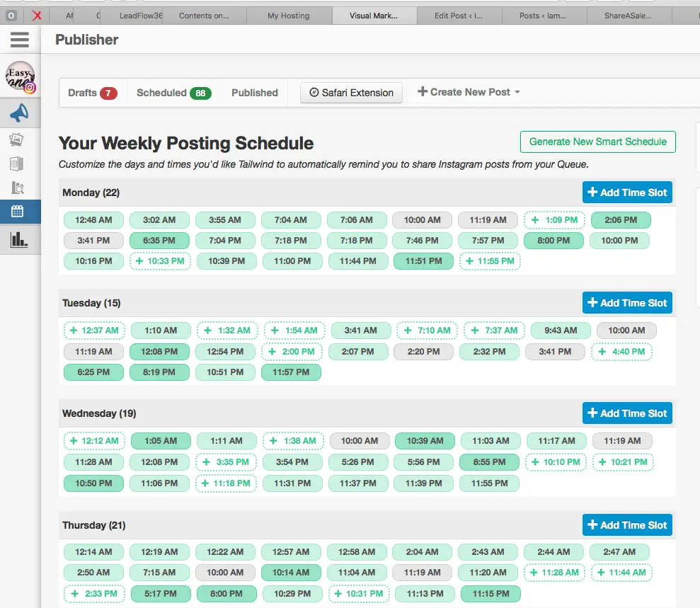Click Monday's 8:00 PM time slot

(553, 241)
